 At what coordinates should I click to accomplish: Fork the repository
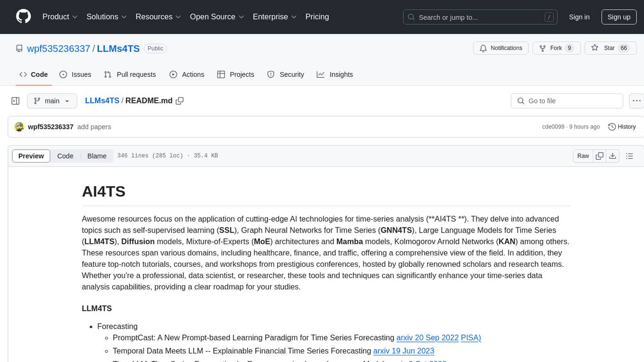coord(556,48)
